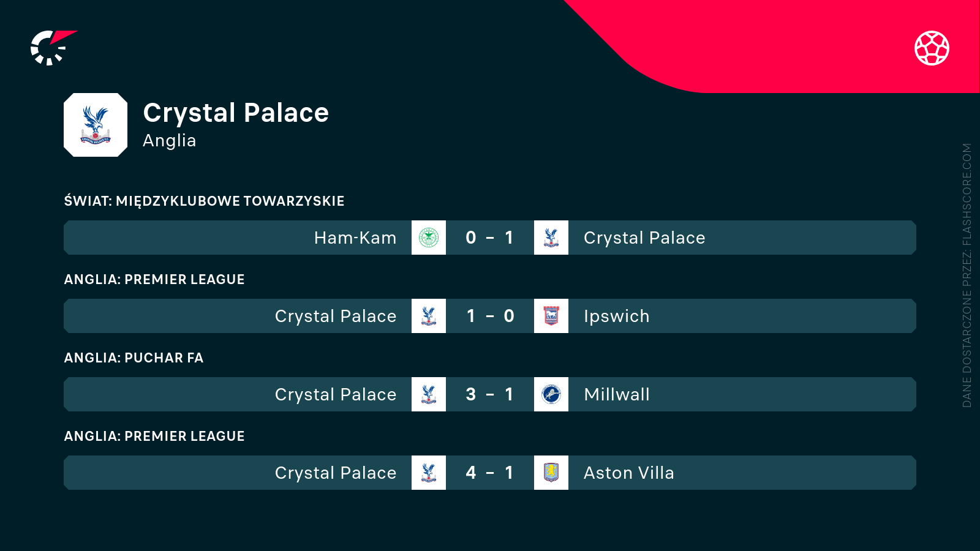Click the 3 - 1 Millwall score

(x=489, y=394)
